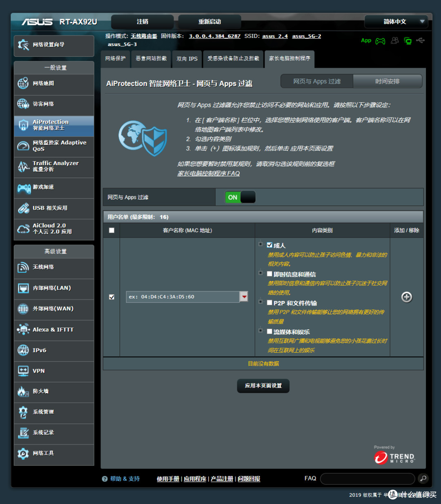Check the P2P 和文件传输 category
The image size is (441, 504).
click(x=269, y=303)
